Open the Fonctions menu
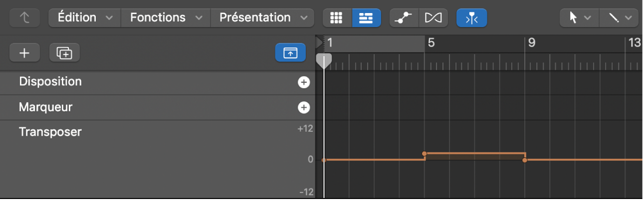644x201 pixels. 166,17
